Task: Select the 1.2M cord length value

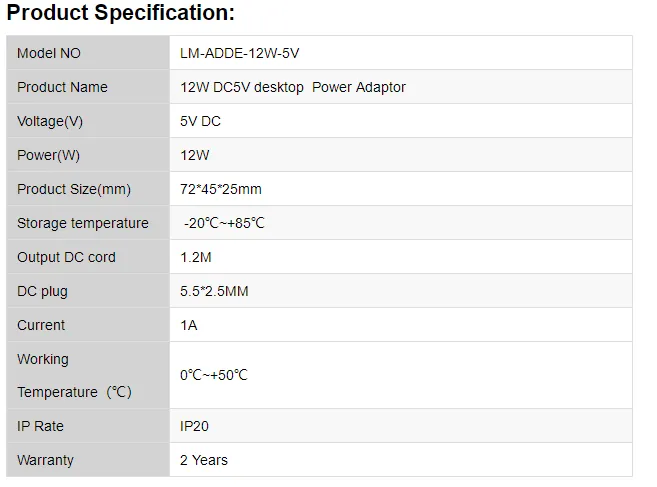Action: tap(197, 257)
